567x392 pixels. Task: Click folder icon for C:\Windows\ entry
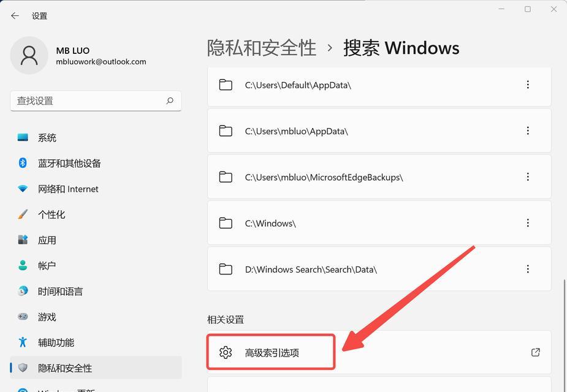pos(226,223)
